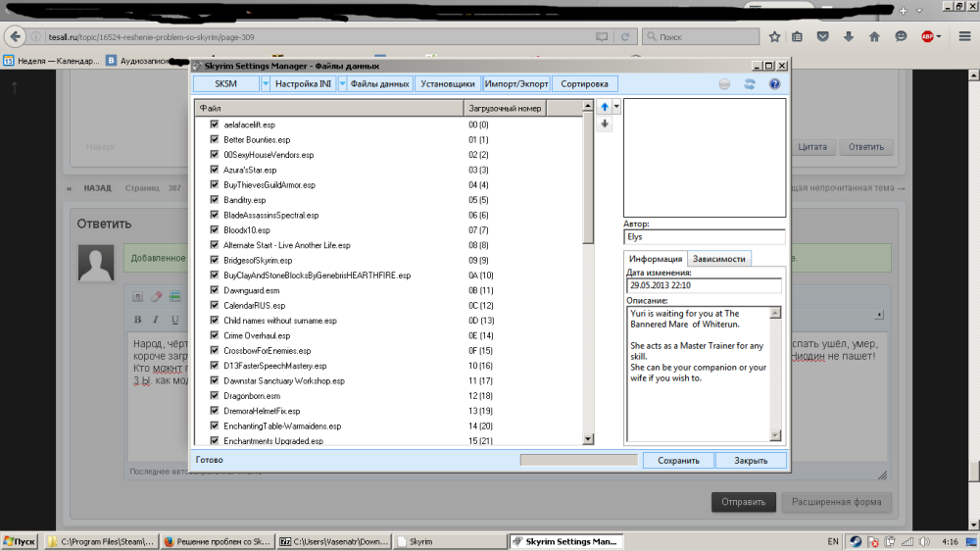980x551 pixels.
Task: Click Steam icon in system tray
Action: coord(856,541)
